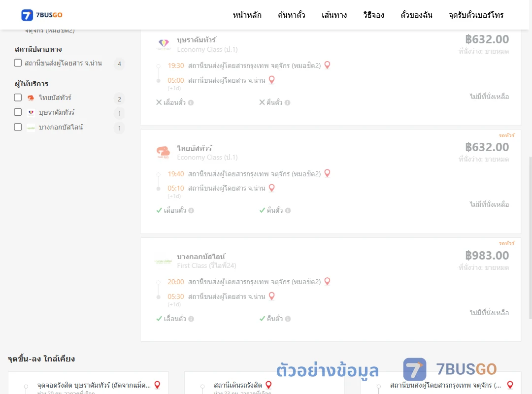Open map pin for จุดจอดรังสิต บุษราคัมทัวร์
This screenshot has height=394, width=532.
157,385
